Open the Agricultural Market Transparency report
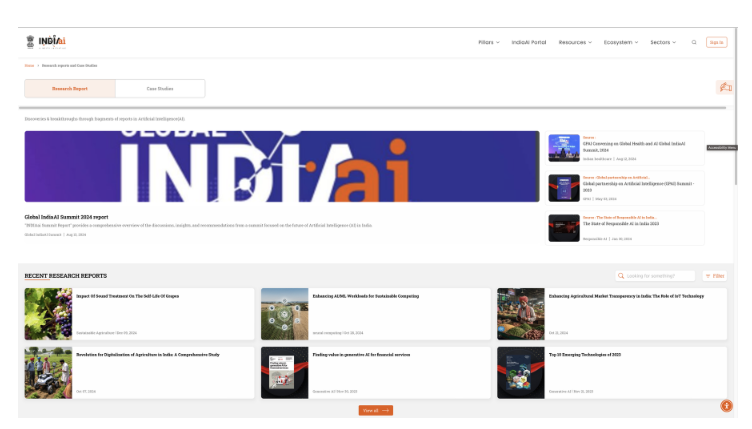Image resolution: width=752 pixels, height=429 pixels. tap(612, 314)
